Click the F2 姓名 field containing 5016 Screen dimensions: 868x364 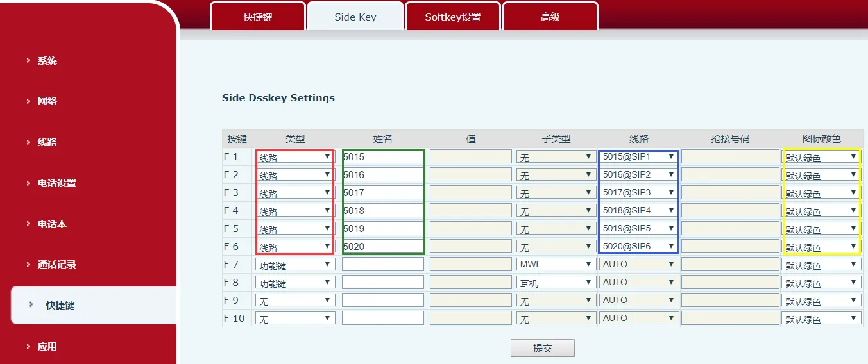(383, 175)
